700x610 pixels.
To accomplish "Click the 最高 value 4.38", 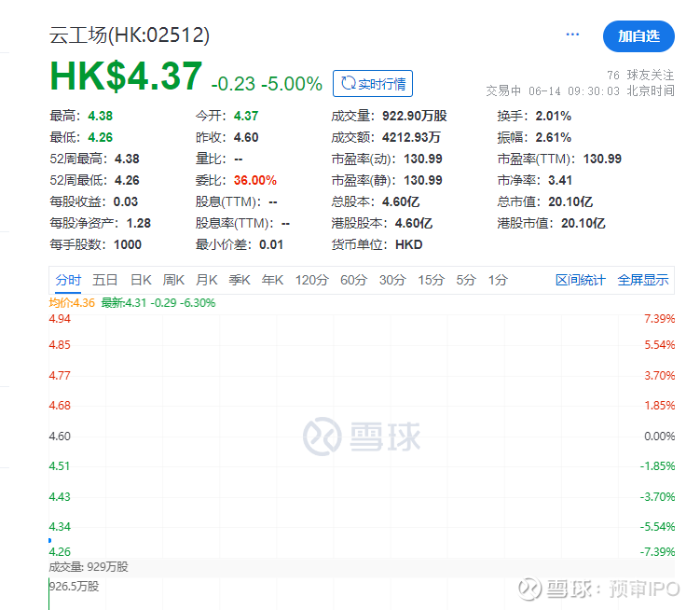I will point(100,117).
